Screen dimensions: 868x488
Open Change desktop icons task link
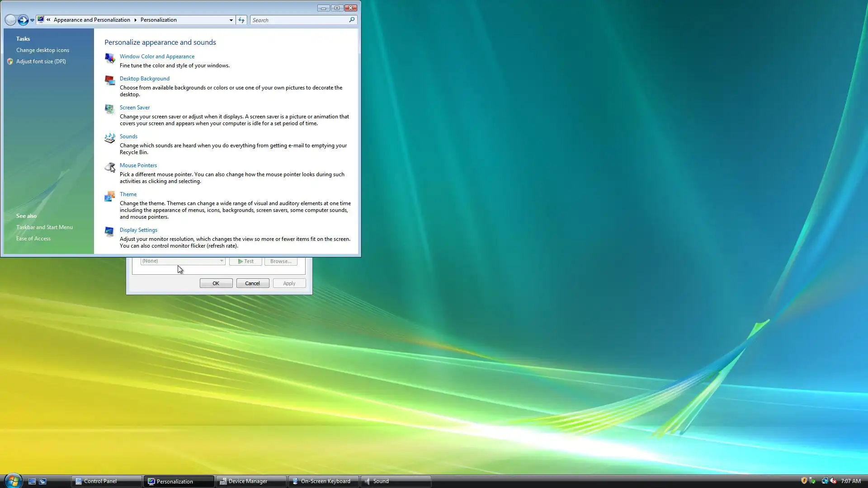coord(42,50)
